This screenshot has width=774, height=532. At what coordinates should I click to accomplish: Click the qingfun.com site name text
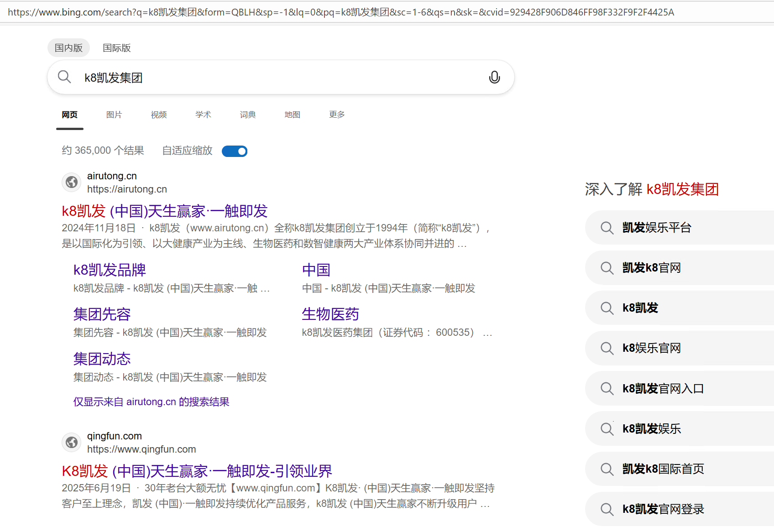(x=115, y=436)
